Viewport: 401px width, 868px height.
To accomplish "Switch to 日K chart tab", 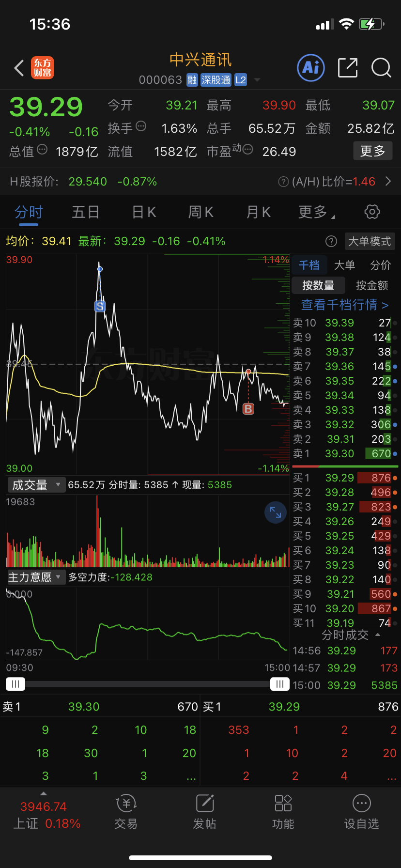I will [x=144, y=212].
